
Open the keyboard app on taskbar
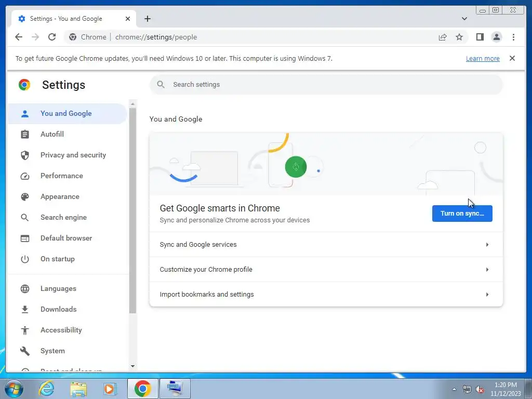pos(175,389)
